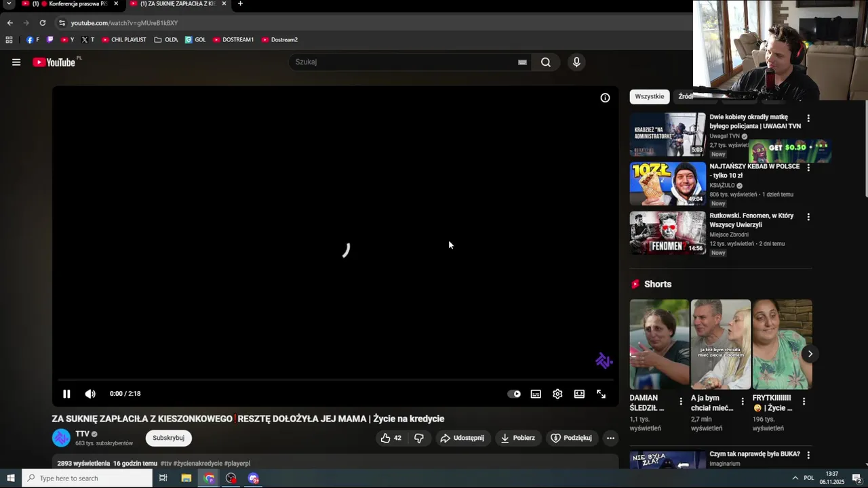The width and height of the screenshot is (868, 488).
Task: Open Rutkowski. Fenomen video title
Action: pyautogui.click(x=751, y=220)
